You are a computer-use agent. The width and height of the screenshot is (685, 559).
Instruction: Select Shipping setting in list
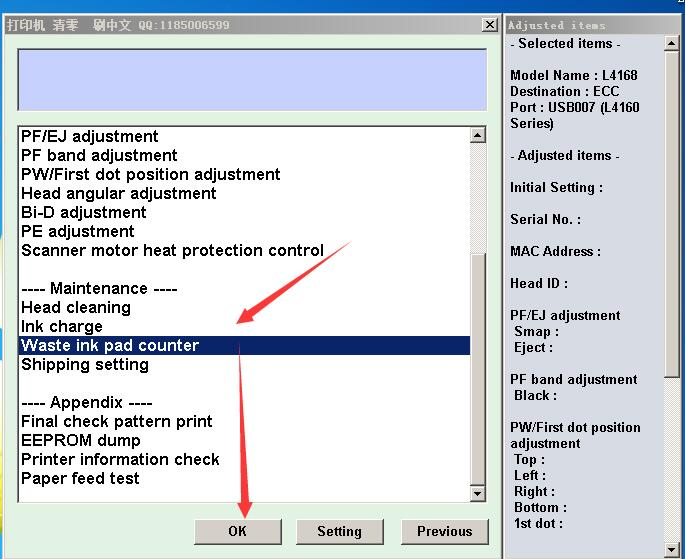(x=85, y=364)
